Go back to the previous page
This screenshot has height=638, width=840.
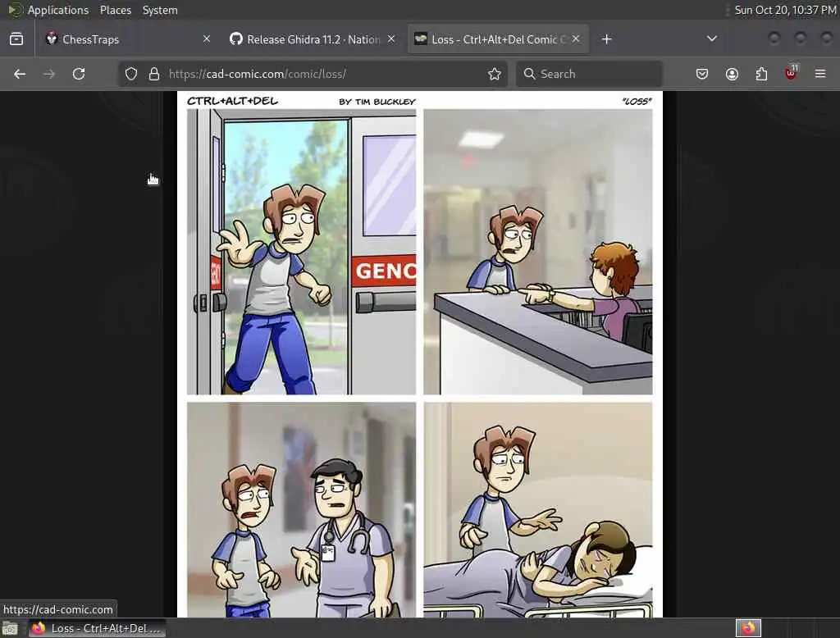(20, 74)
